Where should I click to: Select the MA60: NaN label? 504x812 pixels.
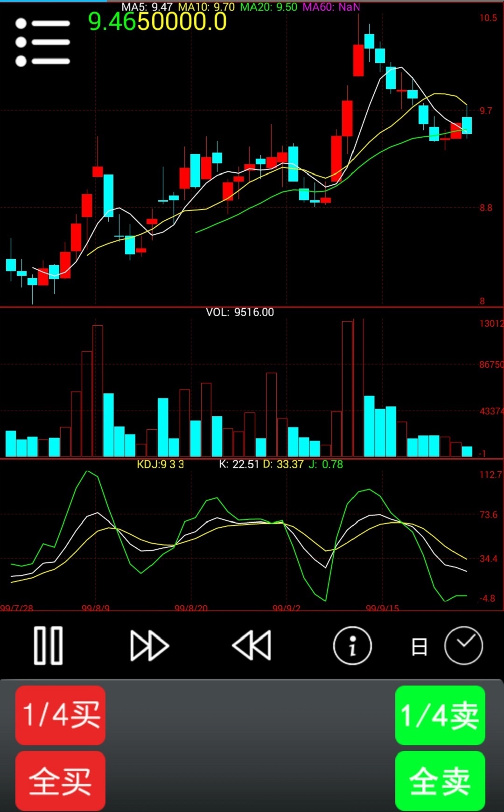click(331, 7)
